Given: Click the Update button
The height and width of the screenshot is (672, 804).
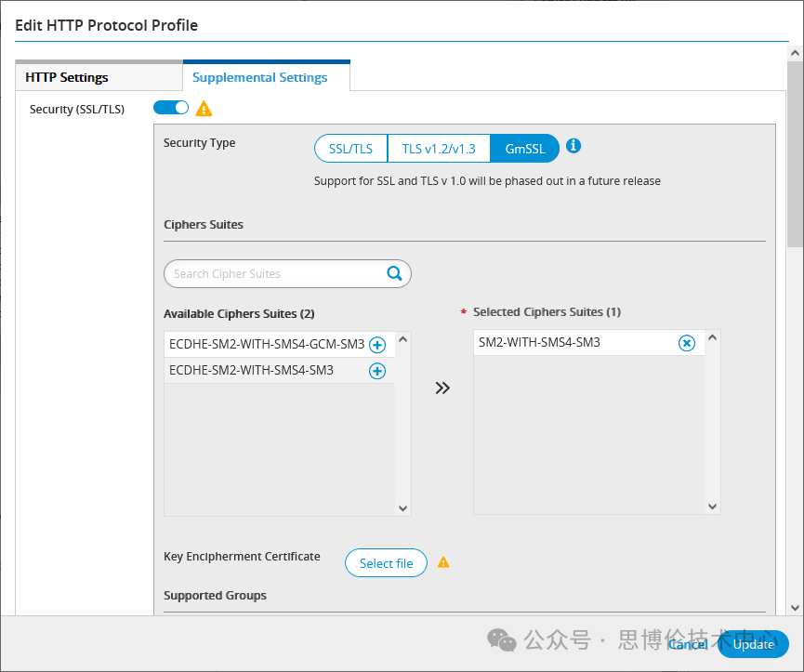Looking at the screenshot, I should coord(753,644).
